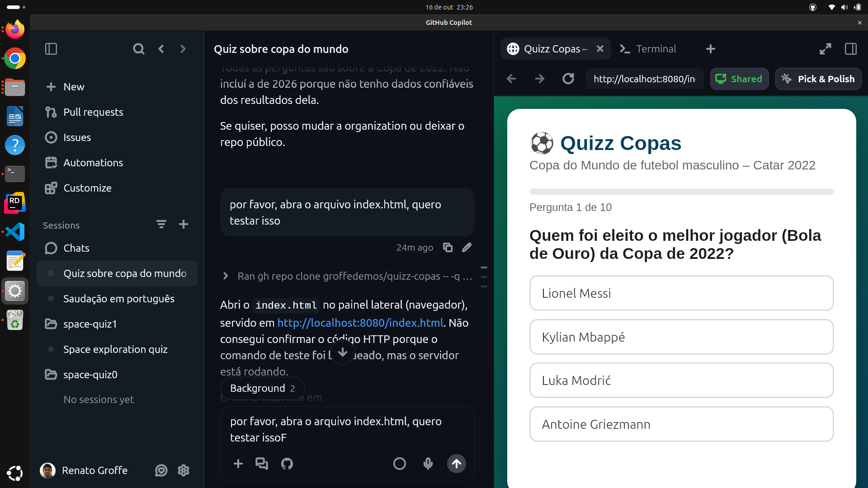Click the circle indicator icon in composer

click(400, 464)
